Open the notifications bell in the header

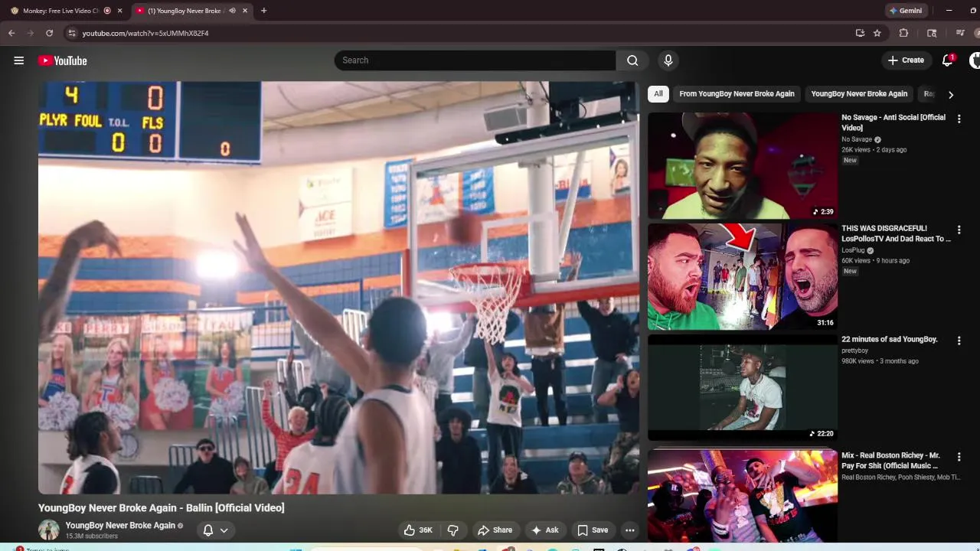coord(948,60)
